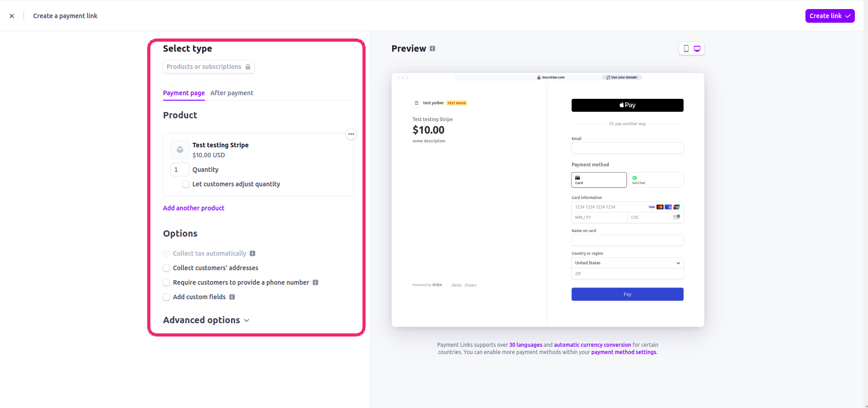Click the Add another product link
Image resolution: width=868 pixels, height=408 pixels.
[194, 208]
